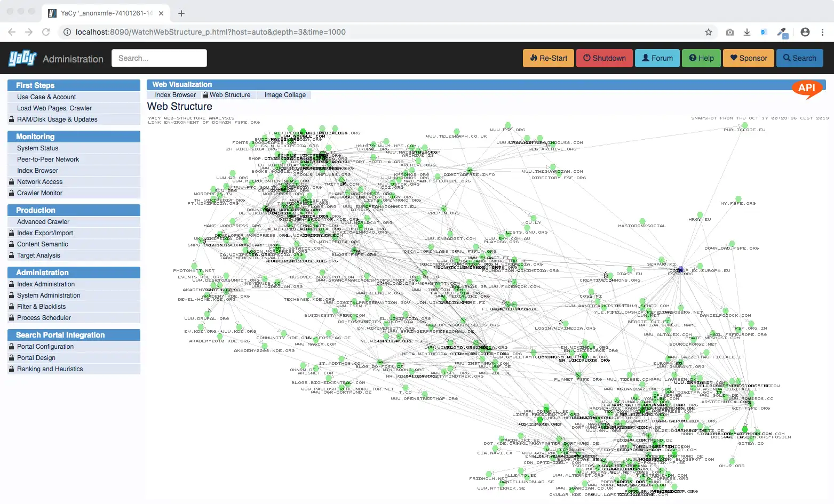Open Portal Configuration page
Viewport: 834px width, 504px height.
point(74,347)
